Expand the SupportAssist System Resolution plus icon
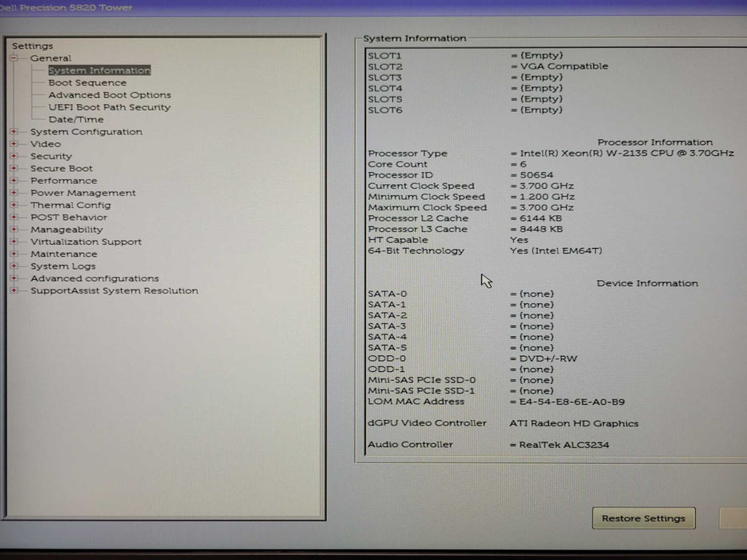The image size is (747, 560). 14,290
